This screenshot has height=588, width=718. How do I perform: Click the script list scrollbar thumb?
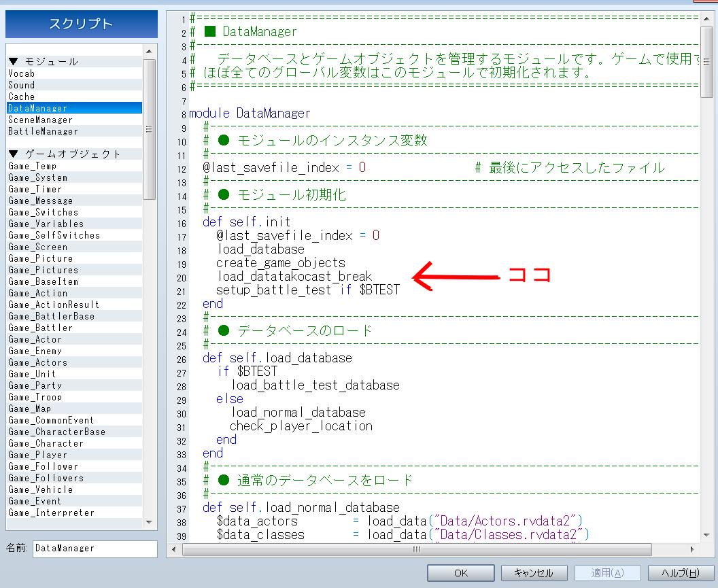pos(149,129)
